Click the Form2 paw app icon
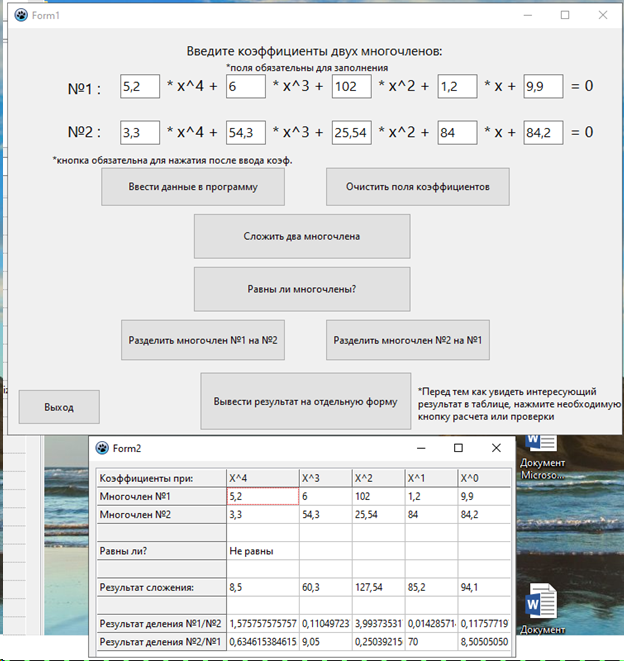Screen dimensions: 624x661 [102, 448]
